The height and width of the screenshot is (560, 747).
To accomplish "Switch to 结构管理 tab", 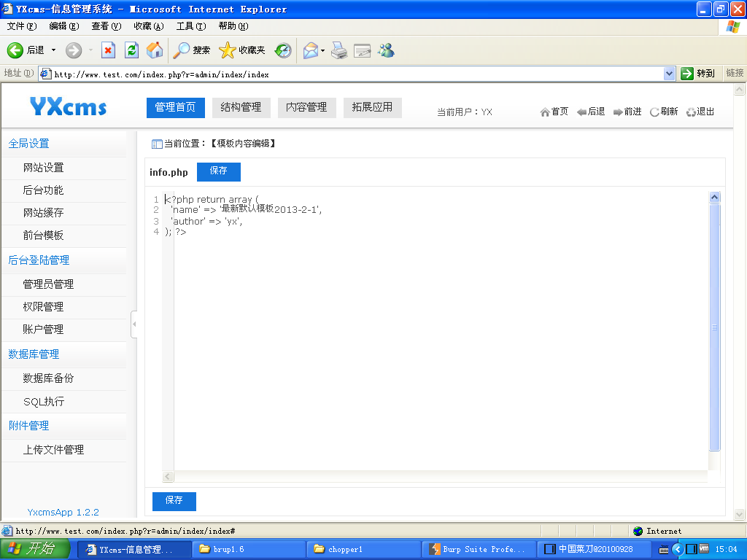I will coord(241,108).
